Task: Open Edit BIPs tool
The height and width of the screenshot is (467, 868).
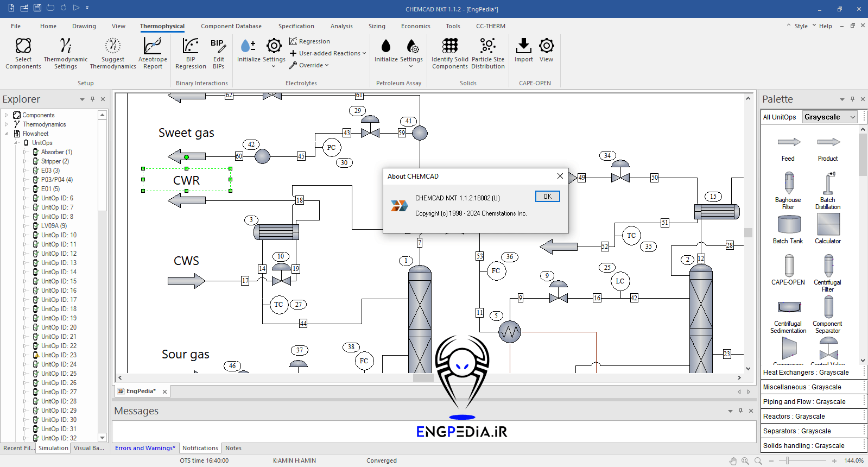Action: click(x=219, y=53)
